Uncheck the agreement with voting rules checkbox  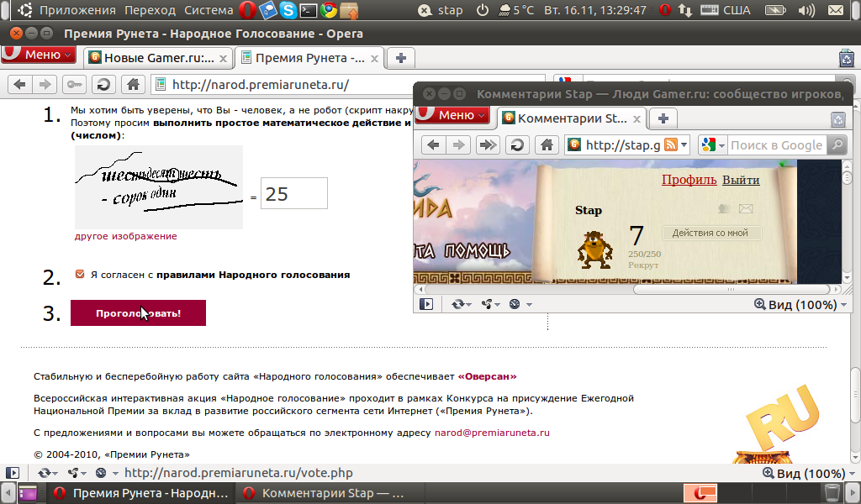tap(80, 274)
